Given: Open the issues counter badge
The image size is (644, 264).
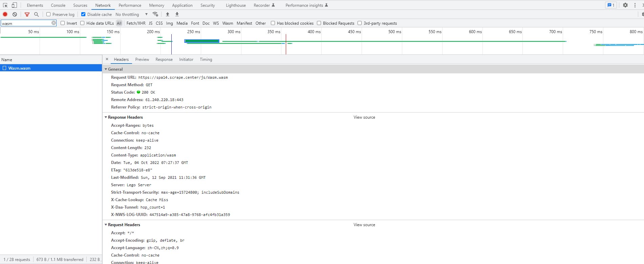Looking at the screenshot, I should [611, 5].
